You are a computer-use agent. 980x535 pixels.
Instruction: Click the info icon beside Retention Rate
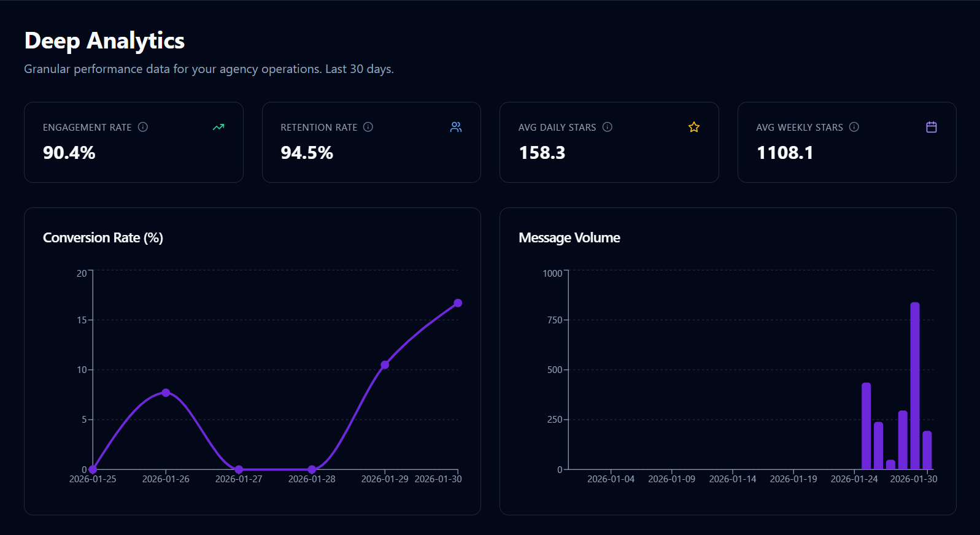(368, 127)
